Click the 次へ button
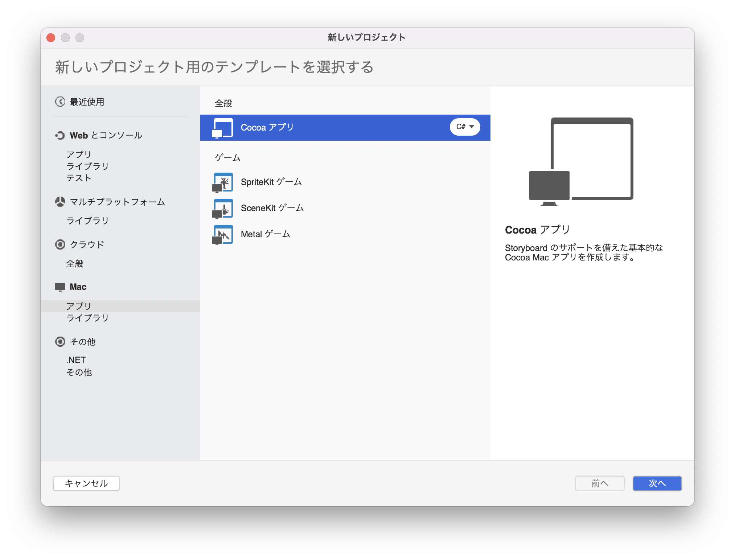The image size is (735, 560). pos(657,483)
